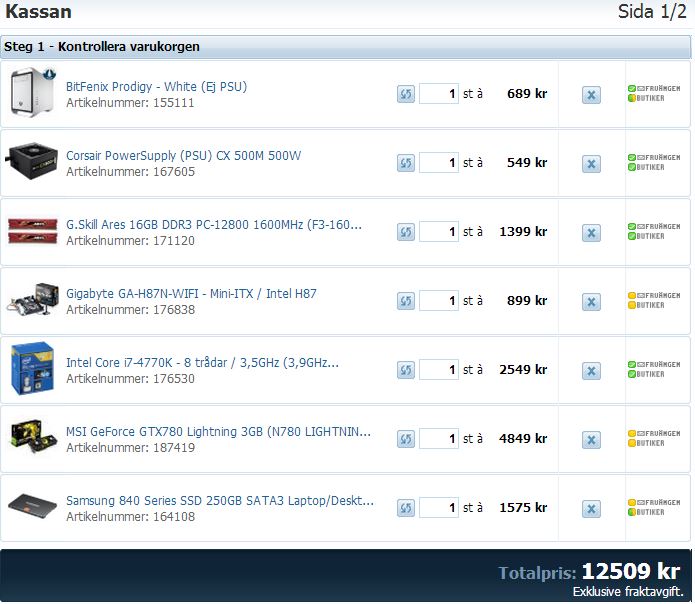Click refresh quantity icon for Corsair PowerSupply
This screenshot has width=695, height=604.
click(406, 163)
